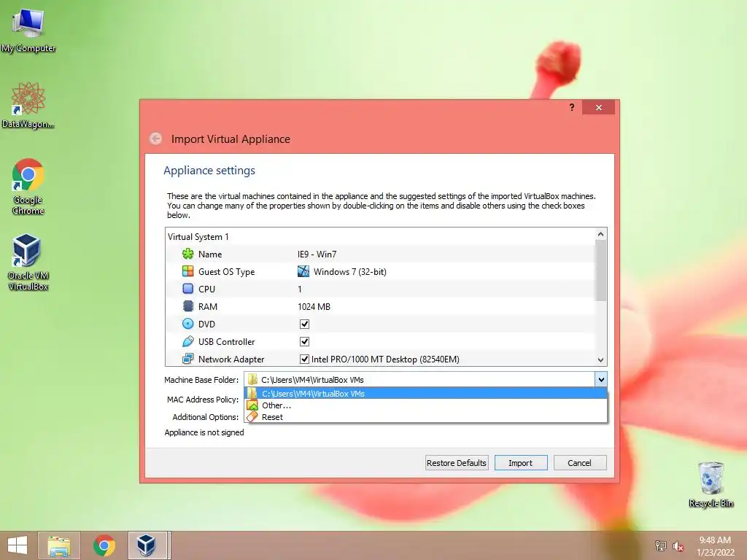Go back using the wizard back arrow

coord(156,139)
